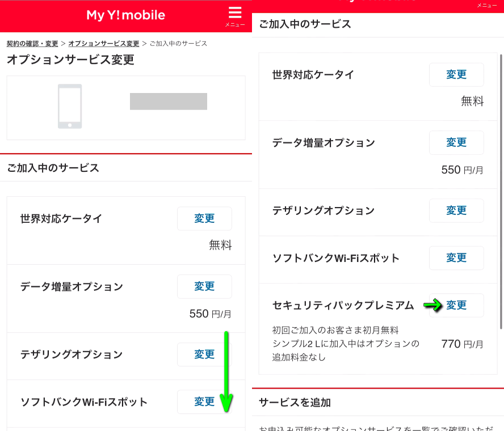Click the 770 円/月 price text
504x431 pixels.
coord(462,344)
